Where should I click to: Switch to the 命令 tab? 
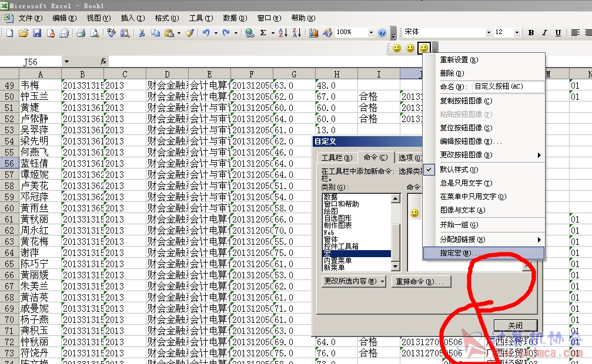pos(375,157)
